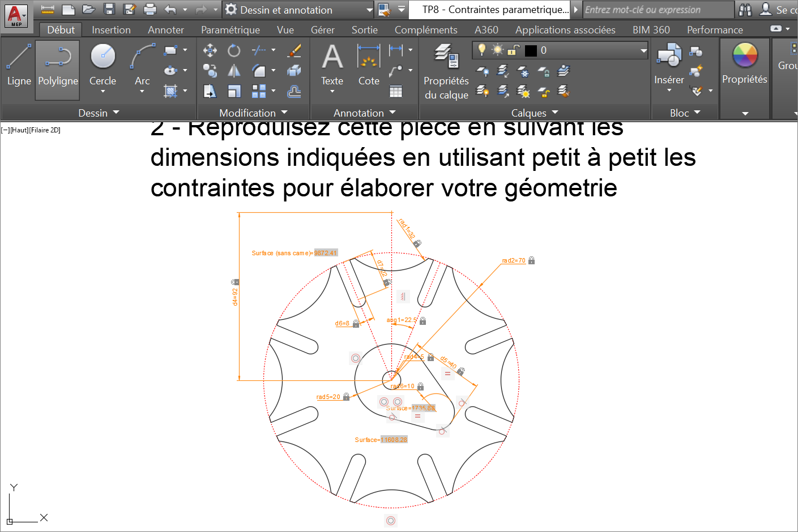The height and width of the screenshot is (532, 798).
Task: Select the Copy tool
Action: (x=210, y=71)
